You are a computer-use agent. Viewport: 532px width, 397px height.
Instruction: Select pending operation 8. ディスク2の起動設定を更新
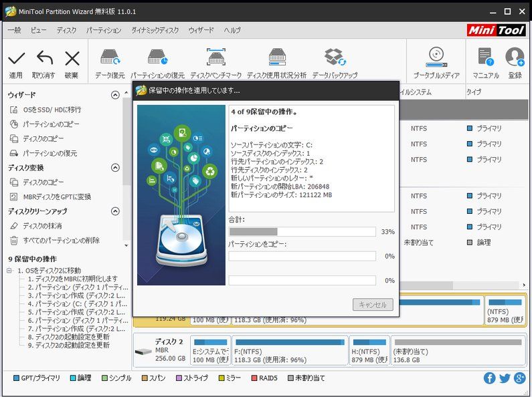[x=68, y=337]
